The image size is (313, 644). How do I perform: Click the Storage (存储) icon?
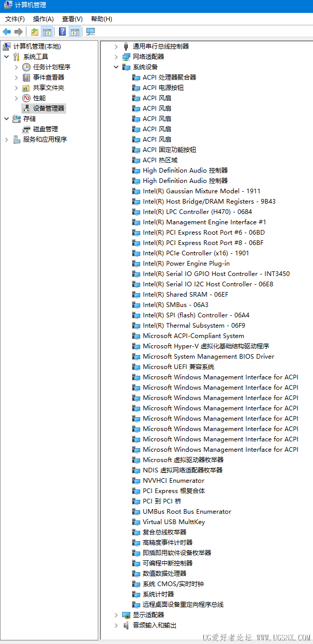16,119
